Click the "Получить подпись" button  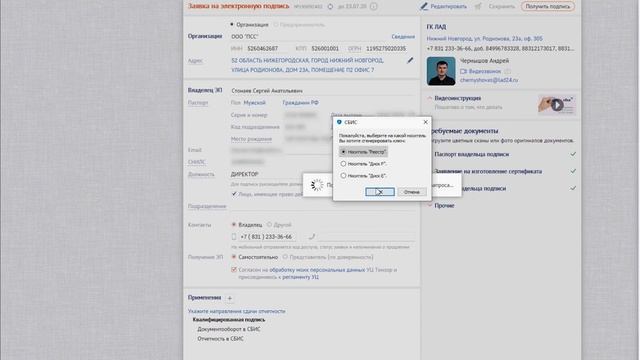click(547, 7)
